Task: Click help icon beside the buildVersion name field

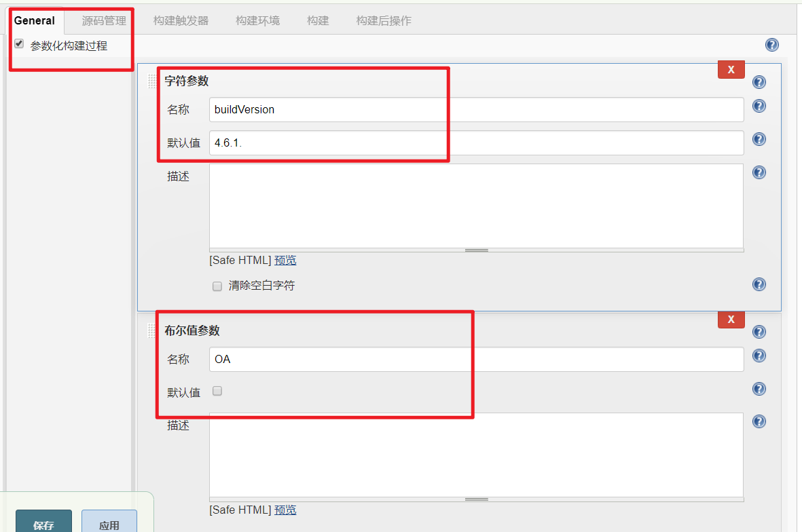Action: [x=759, y=105]
